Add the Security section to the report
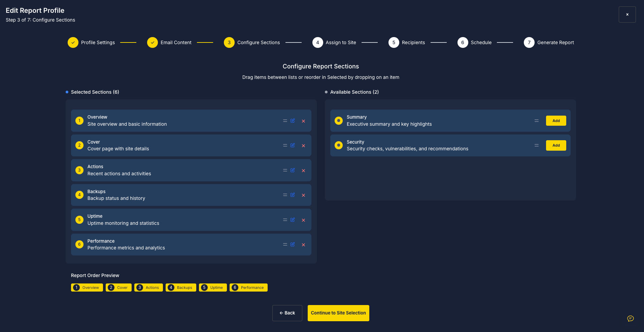Screen dimensions: 644x332 click(556, 145)
